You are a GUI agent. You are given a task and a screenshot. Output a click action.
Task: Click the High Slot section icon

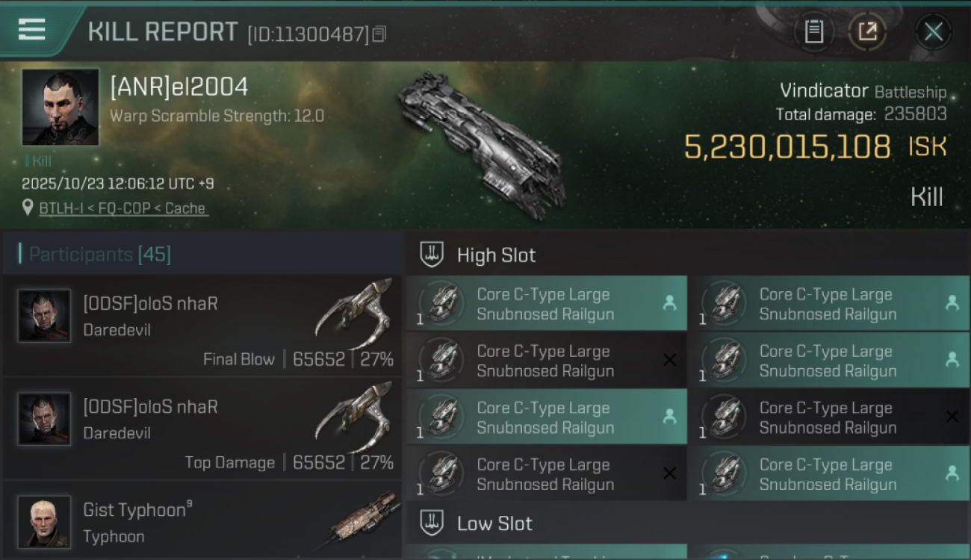coord(431,255)
